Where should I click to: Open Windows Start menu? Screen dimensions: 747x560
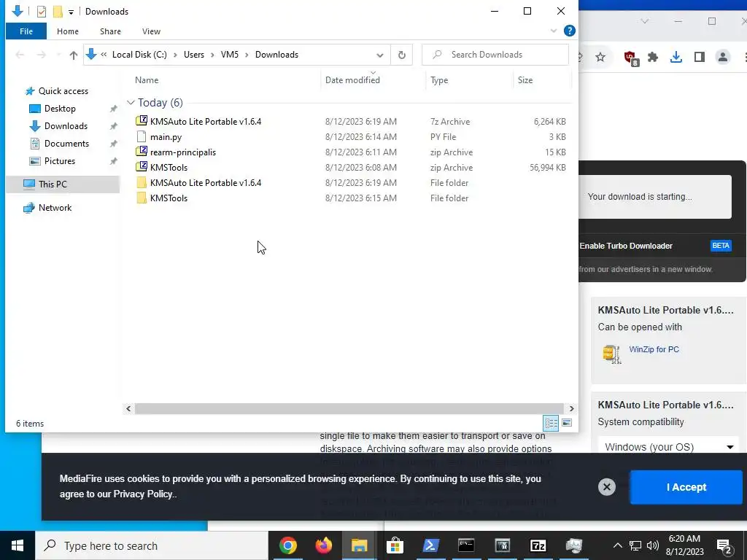(18, 545)
